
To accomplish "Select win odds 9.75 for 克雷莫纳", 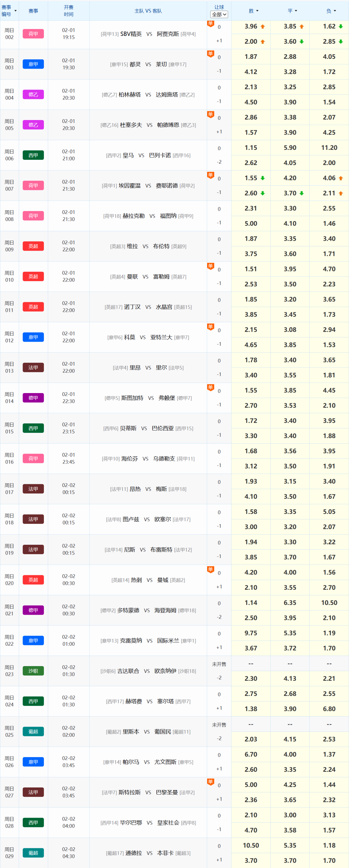I will (x=251, y=633).
